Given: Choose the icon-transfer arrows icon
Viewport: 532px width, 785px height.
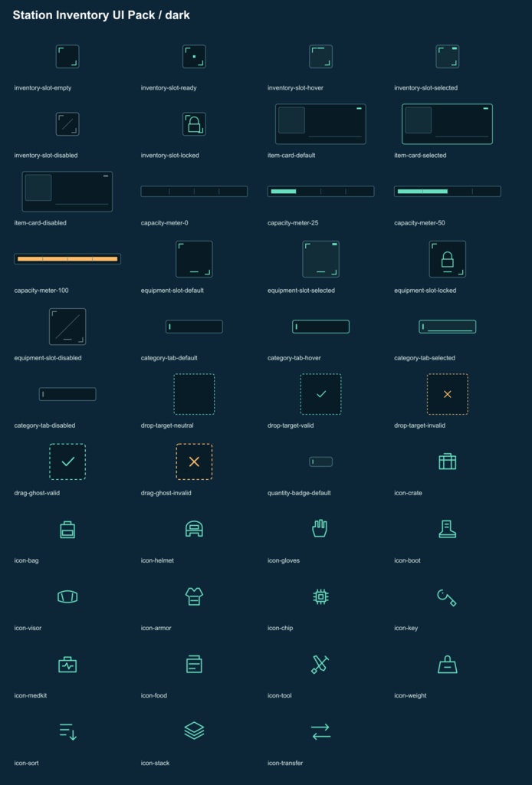Looking at the screenshot, I should (x=320, y=732).
